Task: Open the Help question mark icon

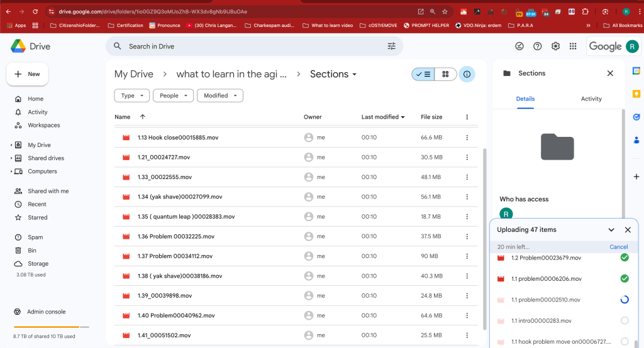Action: (x=537, y=46)
